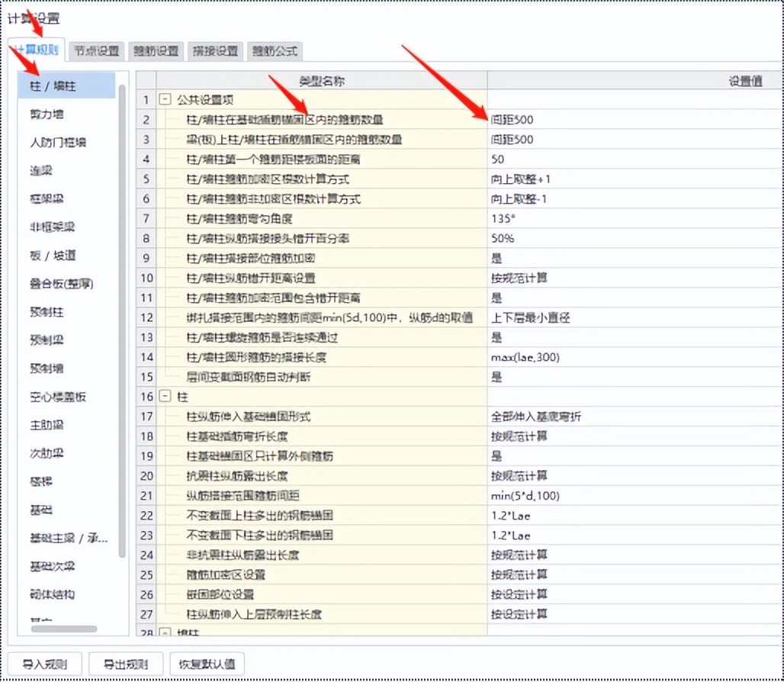Switch to the 节点设置 tab
Screen dimensions: 784x682
pos(96,50)
